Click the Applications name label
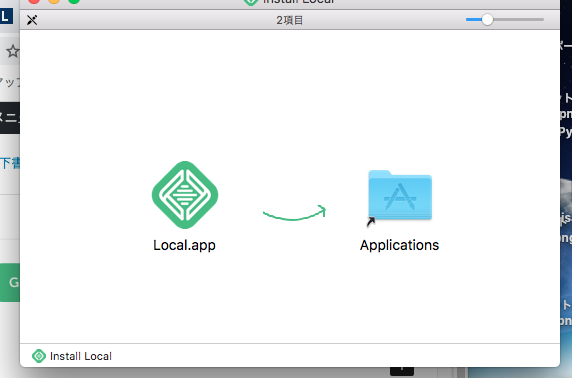The width and height of the screenshot is (572, 378). click(x=399, y=245)
